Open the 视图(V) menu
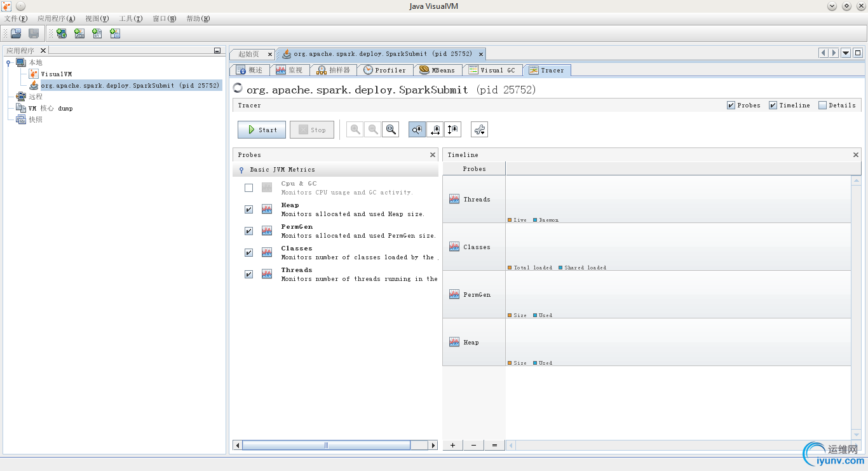This screenshot has width=868, height=471. (97, 18)
